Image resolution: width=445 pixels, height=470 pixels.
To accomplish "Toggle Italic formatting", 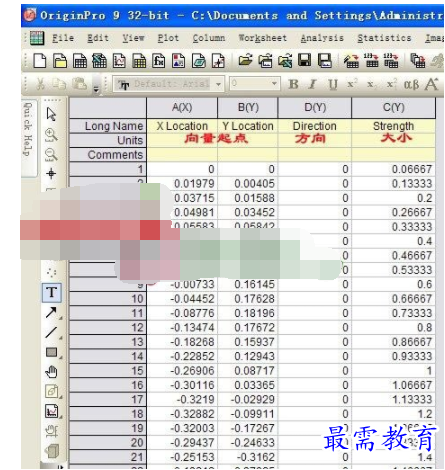I will click(x=312, y=84).
